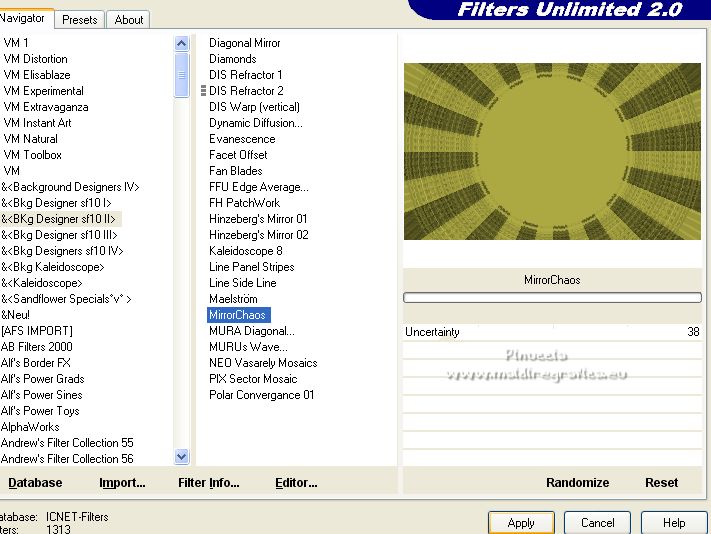
Task: Choose DIS Refractor 2 filter
Action: point(246,91)
